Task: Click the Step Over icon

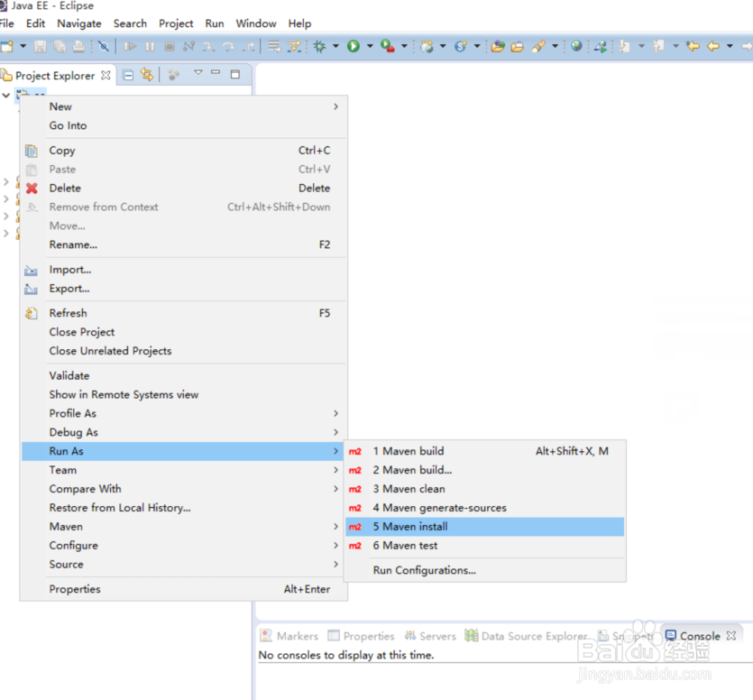Action: tap(228, 47)
